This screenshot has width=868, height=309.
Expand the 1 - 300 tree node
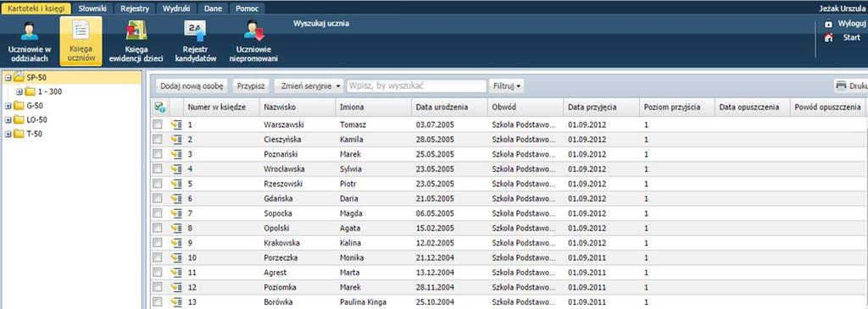point(19,91)
